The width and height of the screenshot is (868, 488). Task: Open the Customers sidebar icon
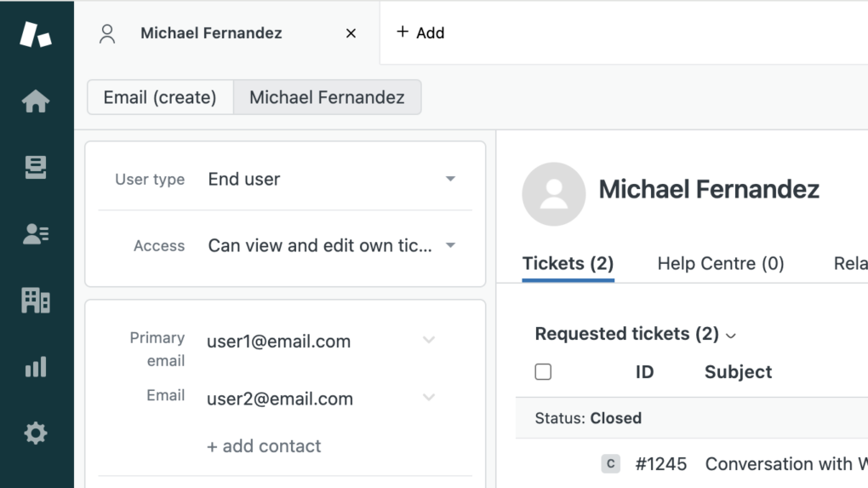click(36, 234)
